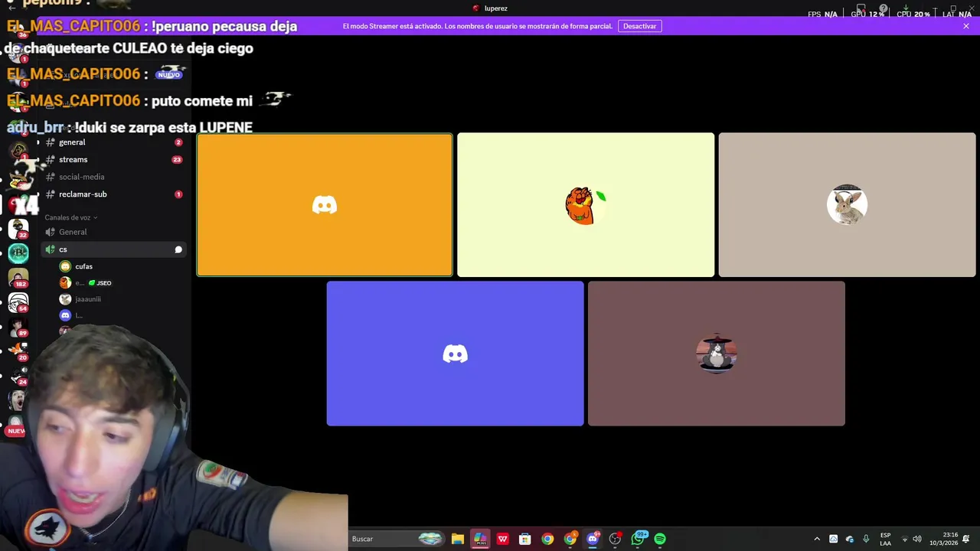Open the server icon with badge 182

coord(18,278)
